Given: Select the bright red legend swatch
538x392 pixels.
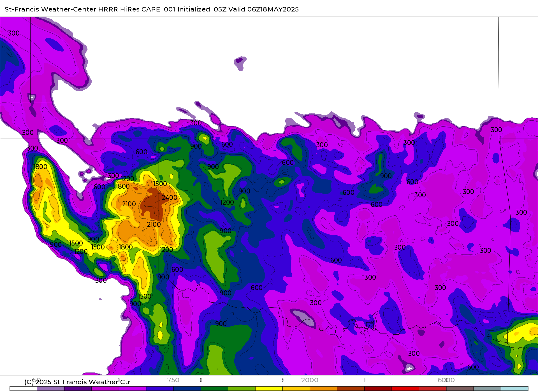Looking at the screenshot, I should click(405, 389).
